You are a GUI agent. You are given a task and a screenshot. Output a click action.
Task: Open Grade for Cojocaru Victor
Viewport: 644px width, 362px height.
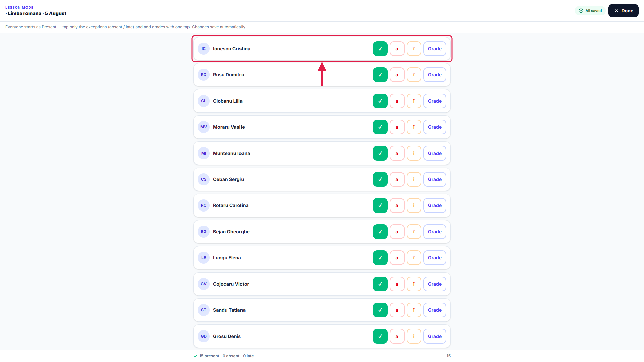pyautogui.click(x=435, y=284)
